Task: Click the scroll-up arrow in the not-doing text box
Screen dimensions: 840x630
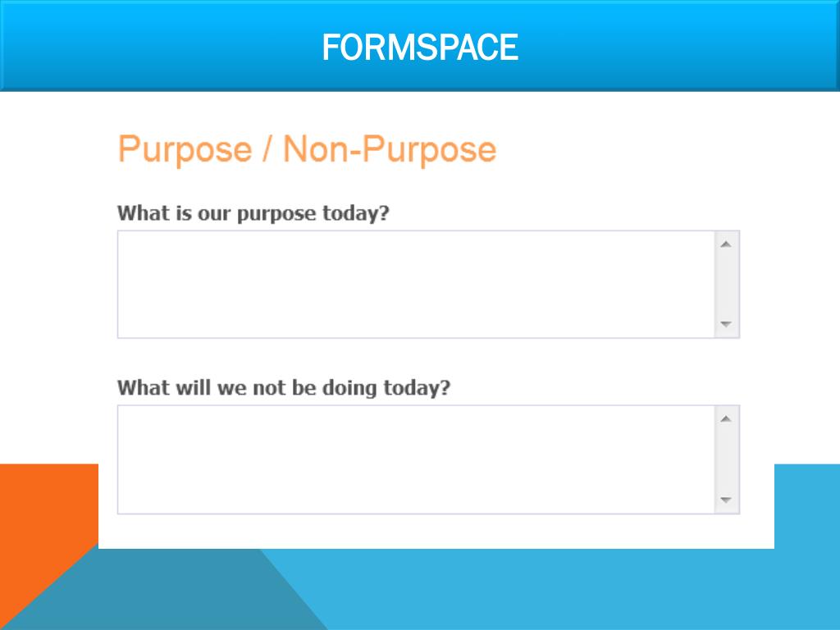Action: [x=726, y=419]
